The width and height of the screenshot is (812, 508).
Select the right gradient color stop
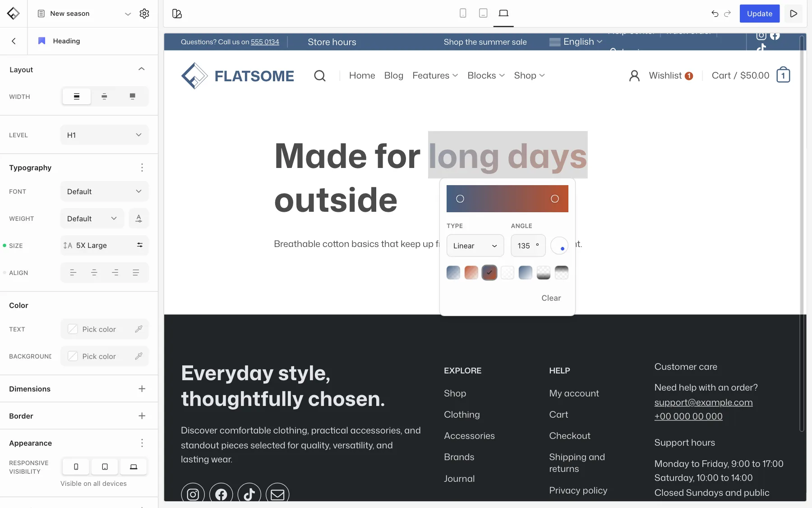pyautogui.click(x=555, y=199)
